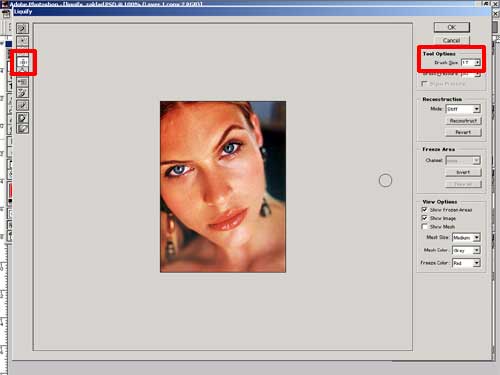The image size is (500, 375).
Task: Click the Mode label in Reconstruction
Action: 436,109
